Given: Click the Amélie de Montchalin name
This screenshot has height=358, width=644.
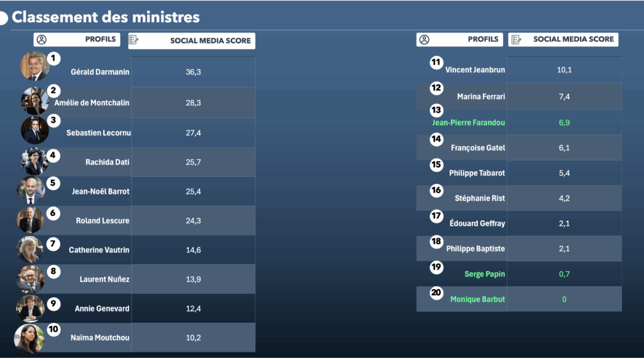Looking at the screenshot, I should coord(92,103).
